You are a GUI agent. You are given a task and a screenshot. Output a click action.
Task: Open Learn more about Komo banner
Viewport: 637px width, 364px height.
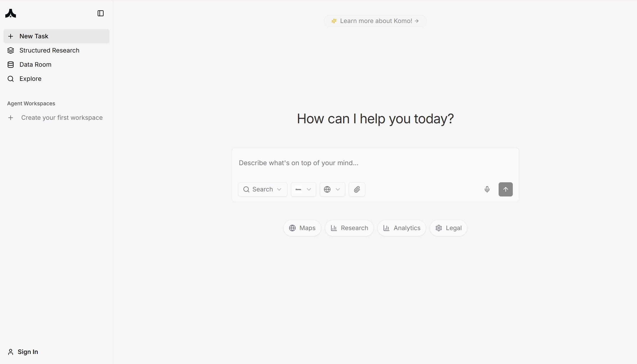coord(375,21)
